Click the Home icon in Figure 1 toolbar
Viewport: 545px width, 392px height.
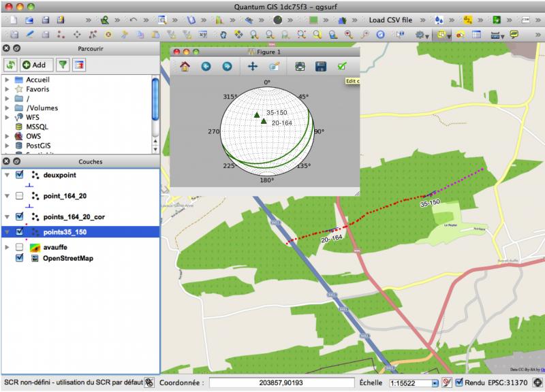point(185,67)
